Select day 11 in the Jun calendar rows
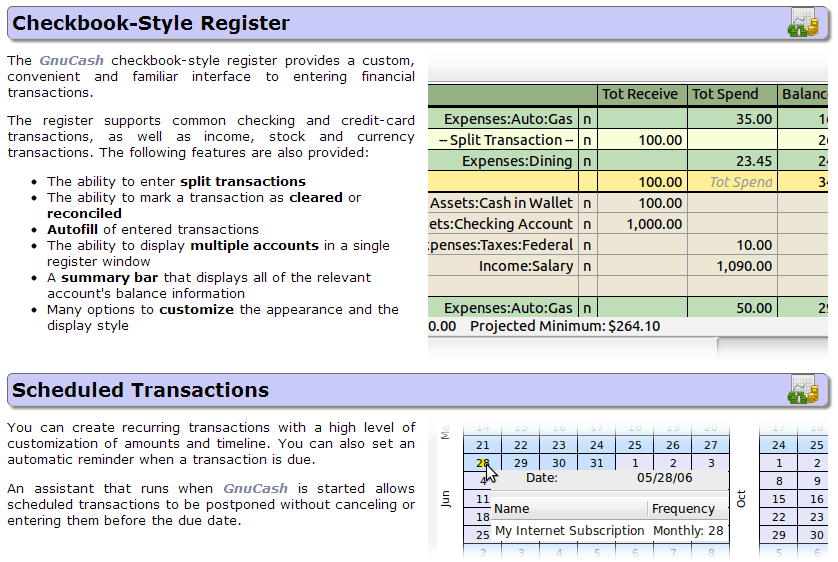The height and width of the screenshot is (562, 838). coord(483,499)
